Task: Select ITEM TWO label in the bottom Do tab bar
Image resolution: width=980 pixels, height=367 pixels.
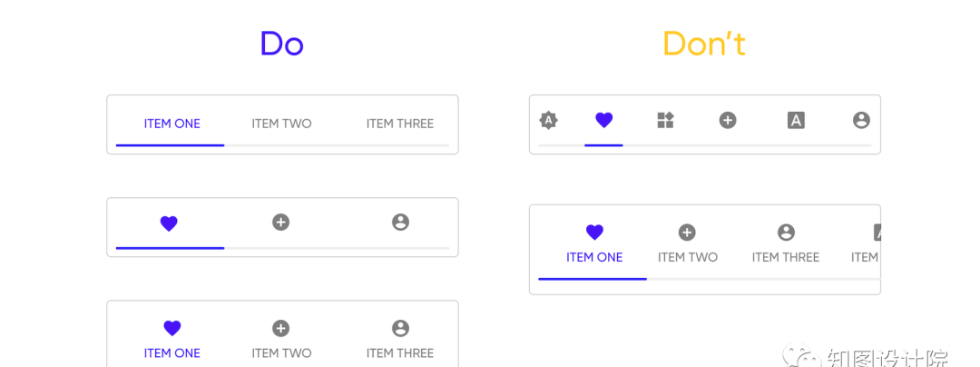Action: pyautogui.click(x=281, y=353)
